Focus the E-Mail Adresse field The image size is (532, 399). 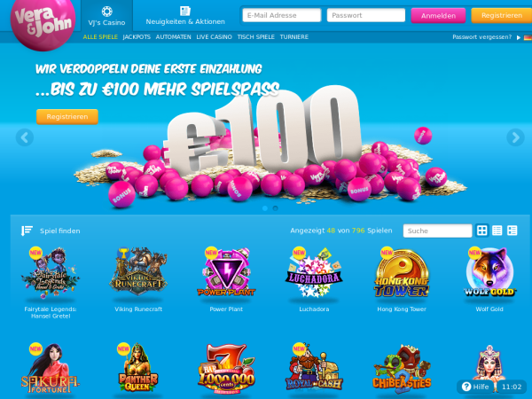pyautogui.click(x=282, y=15)
